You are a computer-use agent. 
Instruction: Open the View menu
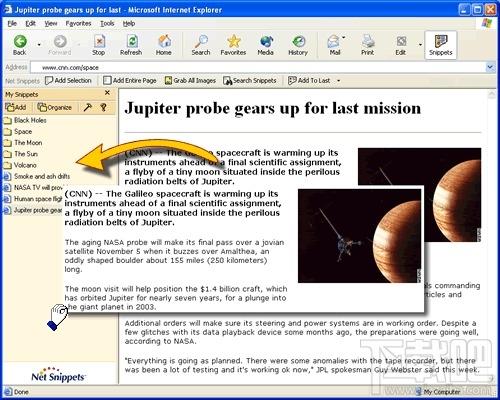click(51, 23)
